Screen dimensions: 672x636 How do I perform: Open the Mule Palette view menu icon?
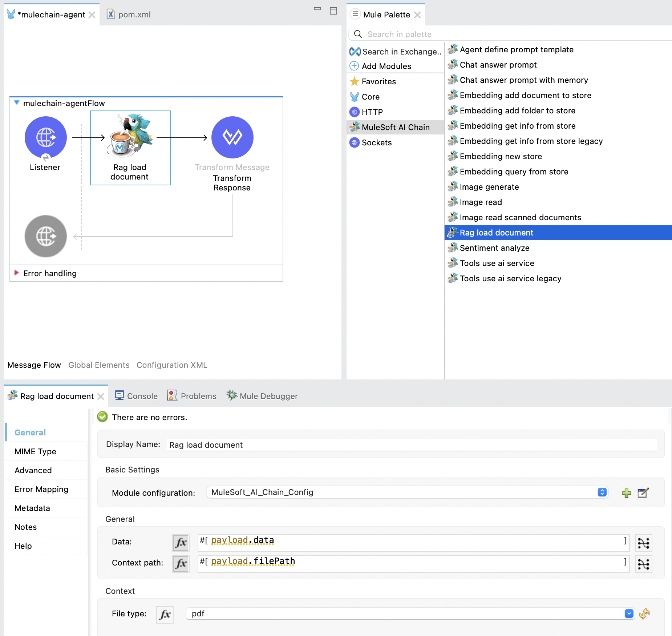pyautogui.click(x=355, y=14)
